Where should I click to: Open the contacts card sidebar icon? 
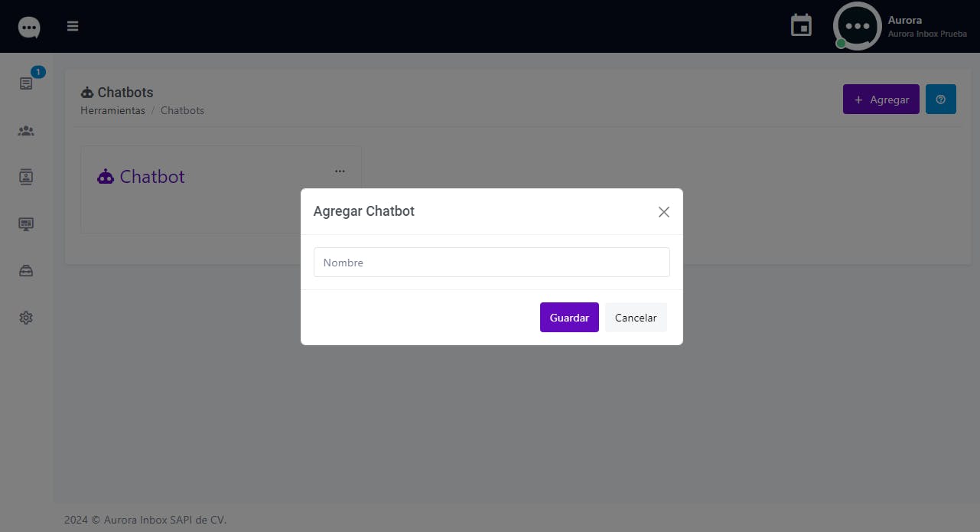[x=26, y=177]
